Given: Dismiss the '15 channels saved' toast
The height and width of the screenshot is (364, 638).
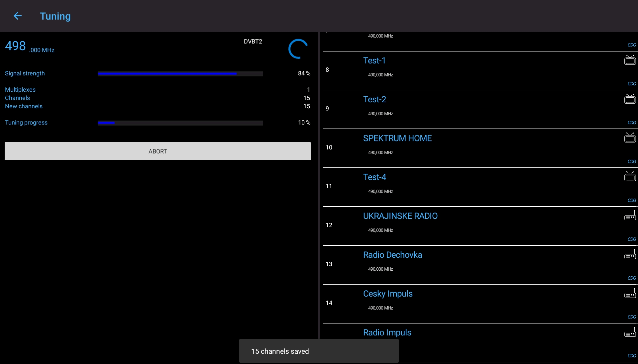Looking at the screenshot, I should coord(319,351).
